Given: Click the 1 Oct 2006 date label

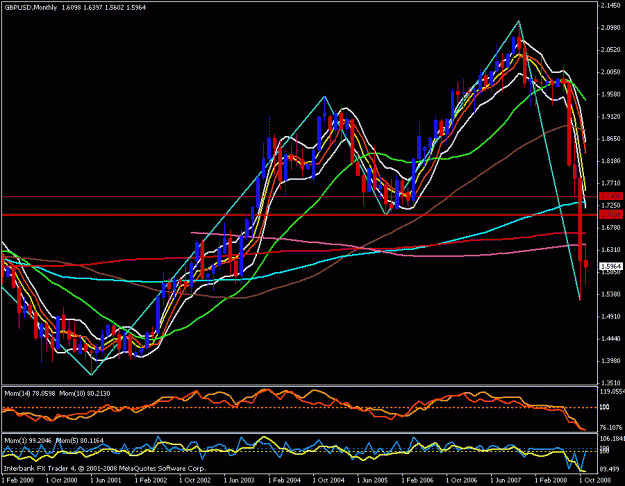Looking at the screenshot, I should (x=461, y=480).
